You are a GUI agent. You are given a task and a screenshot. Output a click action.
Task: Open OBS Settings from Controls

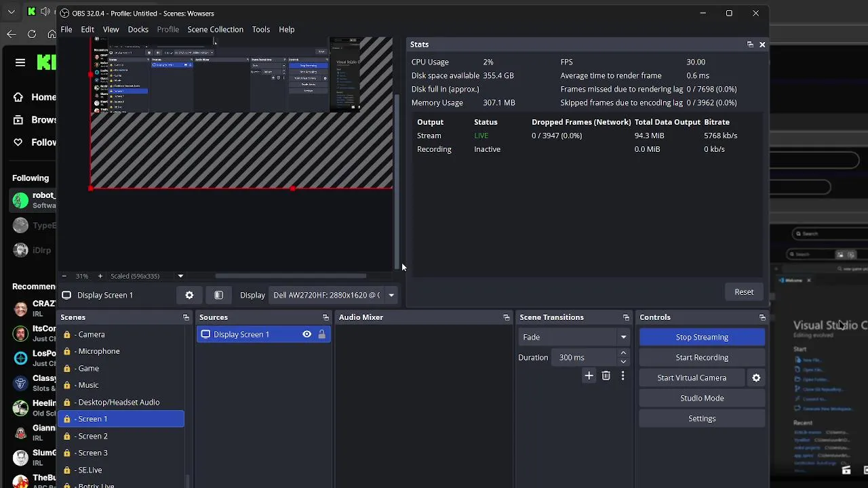click(x=702, y=418)
